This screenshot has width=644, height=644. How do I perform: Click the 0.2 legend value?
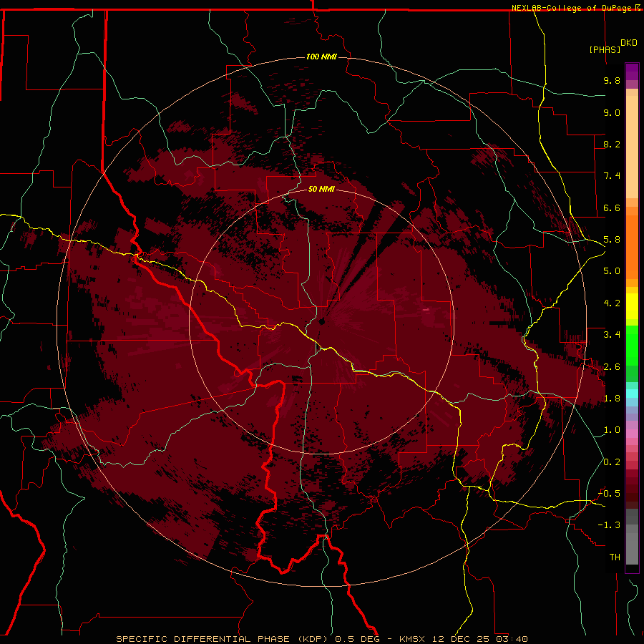pyautogui.click(x=612, y=462)
